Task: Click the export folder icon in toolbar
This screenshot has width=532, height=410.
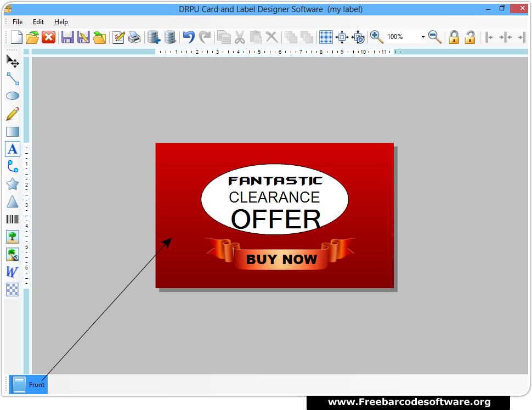Action: click(x=99, y=37)
